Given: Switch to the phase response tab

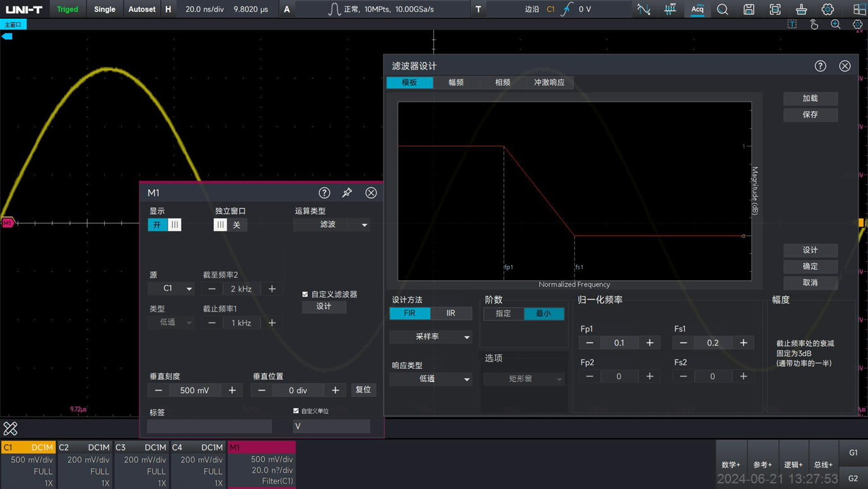Looking at the screenshot, I should (503, 83).
